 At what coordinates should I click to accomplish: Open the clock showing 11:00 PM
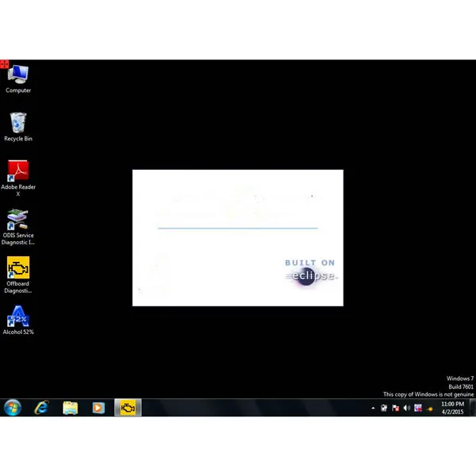(452, 408)
